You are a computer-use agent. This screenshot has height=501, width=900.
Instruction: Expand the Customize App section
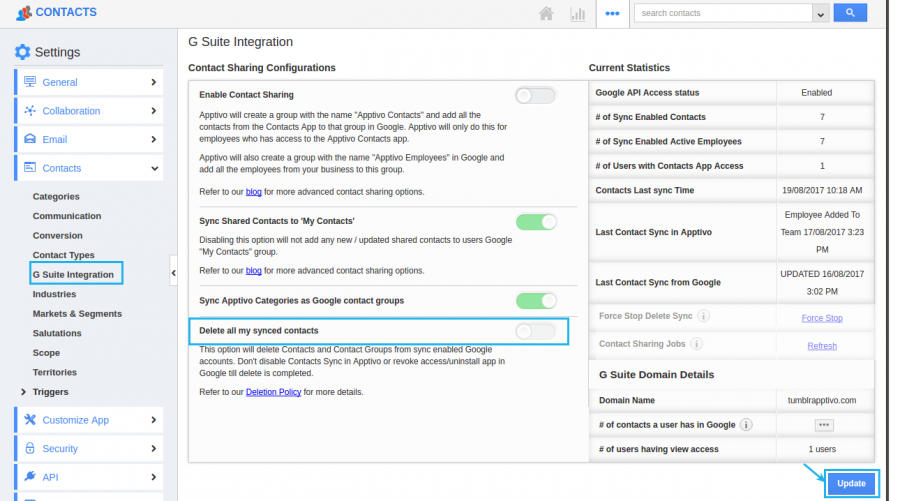(x=153, y=420)
